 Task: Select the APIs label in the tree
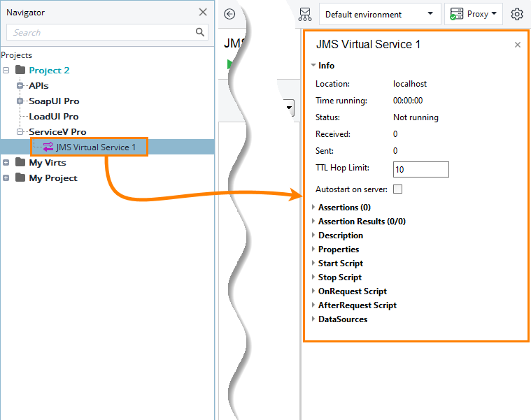pyautogui.click(x=38, y=85)
